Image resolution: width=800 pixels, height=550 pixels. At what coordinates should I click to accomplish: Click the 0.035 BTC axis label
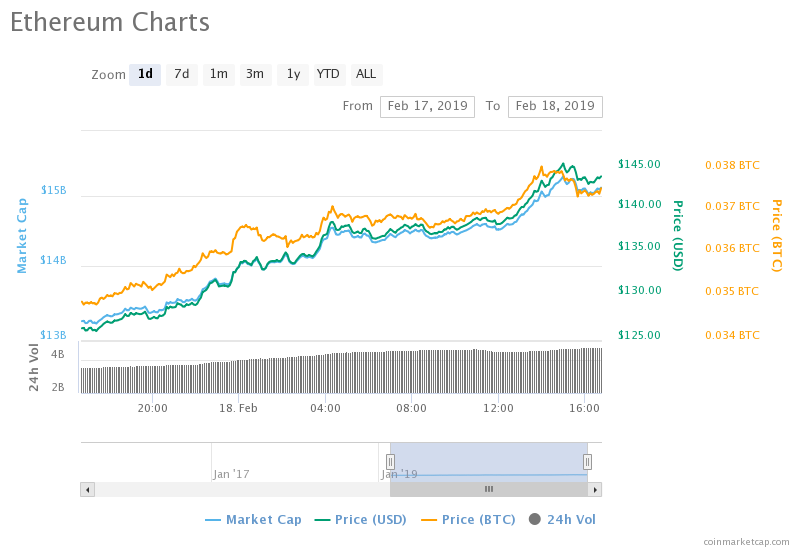tap(732, 291)
